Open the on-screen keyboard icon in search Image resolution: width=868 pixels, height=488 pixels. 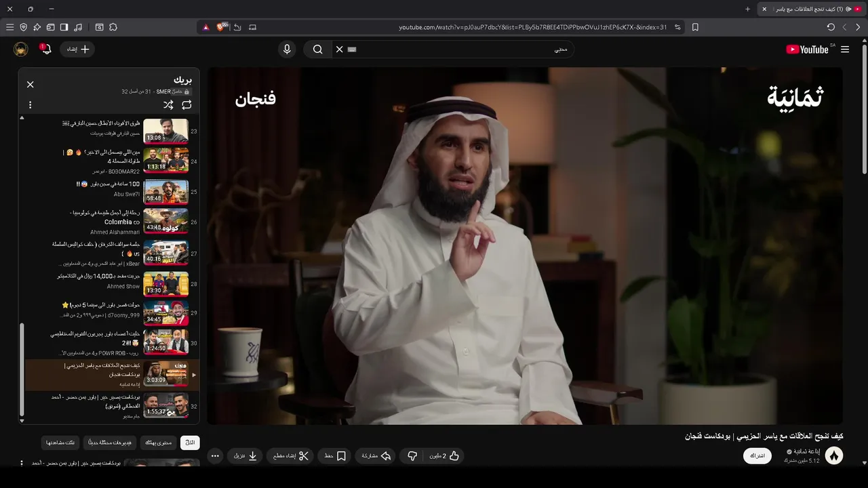click(352, 49)
